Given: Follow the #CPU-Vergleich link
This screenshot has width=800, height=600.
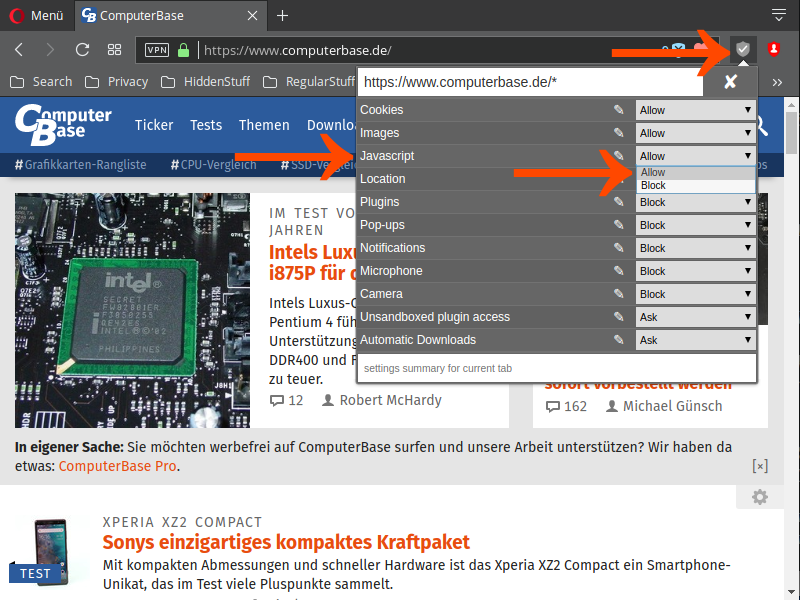Looking at the screenshot, I should tap(213, 165).
